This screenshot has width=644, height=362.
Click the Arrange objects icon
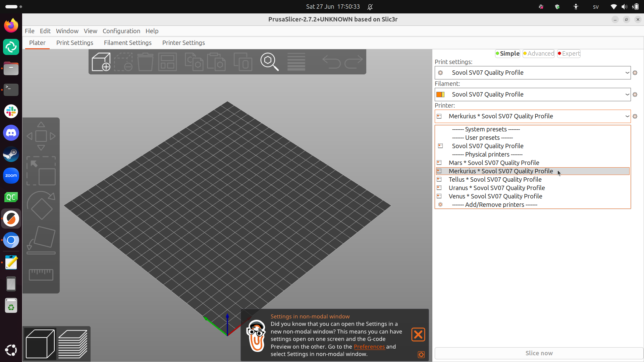tap(167, 62)
